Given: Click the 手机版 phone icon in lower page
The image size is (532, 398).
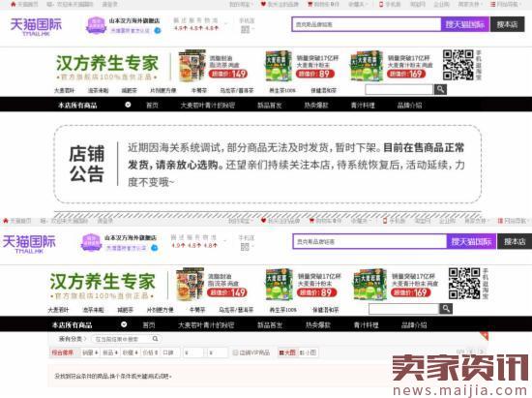Looking at the screenshot, I should coord(385,221).
